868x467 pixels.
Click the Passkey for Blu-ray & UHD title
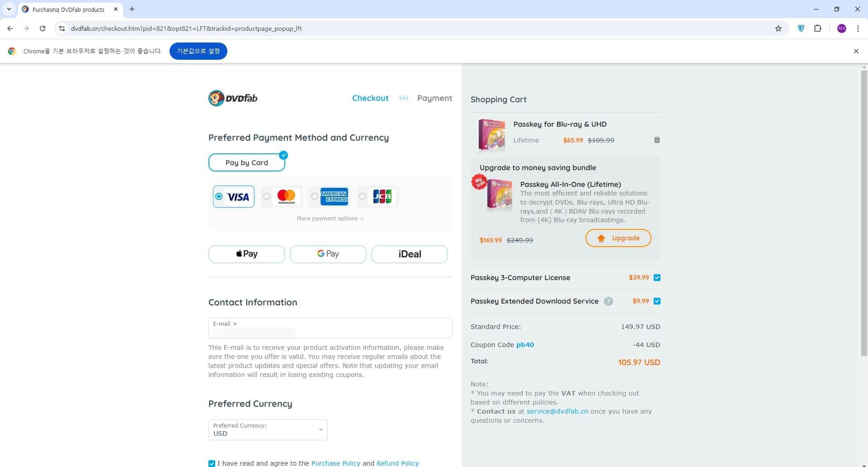tap(560, 124)
